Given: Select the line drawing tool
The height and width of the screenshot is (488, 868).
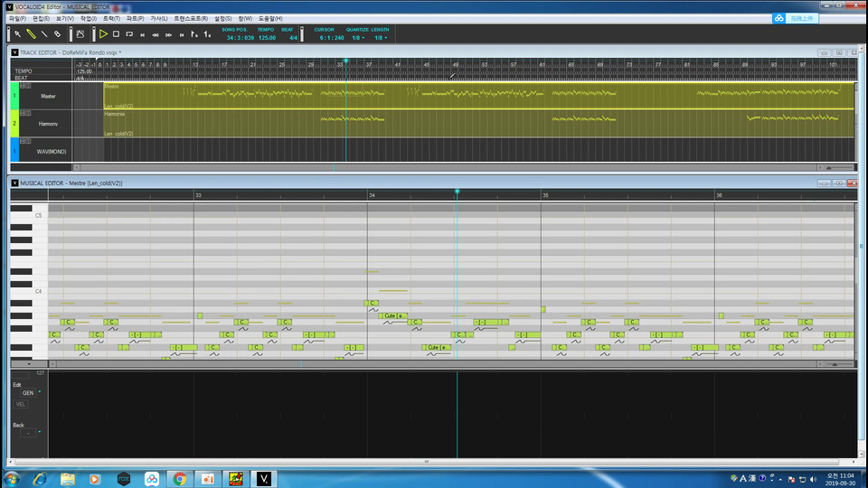Looking at the screenshot, I should [x=44, y=34].
